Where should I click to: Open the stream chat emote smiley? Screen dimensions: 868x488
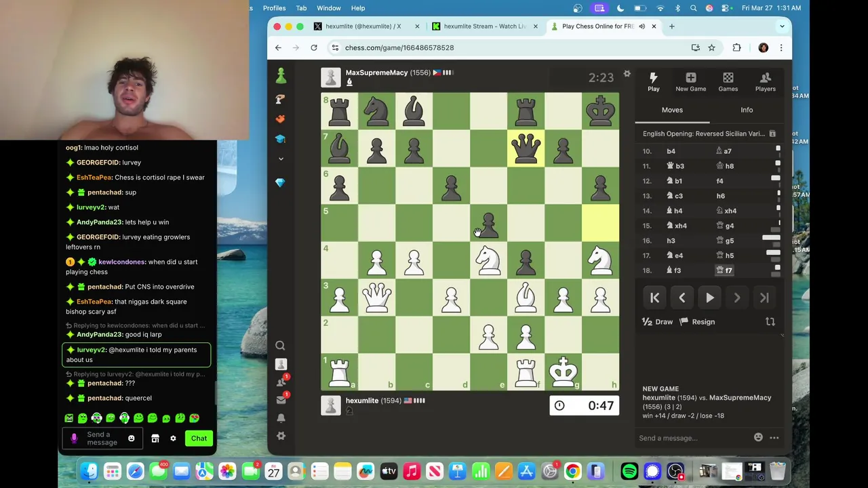point(132,439)
